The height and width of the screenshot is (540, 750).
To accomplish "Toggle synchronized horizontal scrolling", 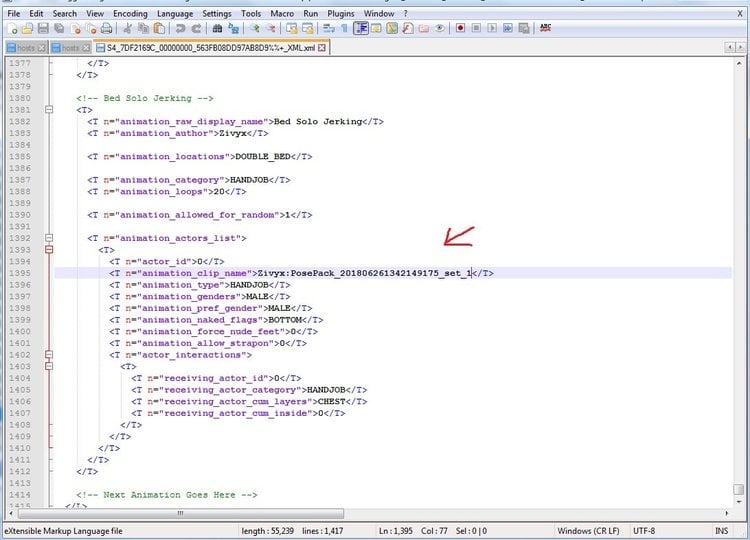I will [307, 29].
